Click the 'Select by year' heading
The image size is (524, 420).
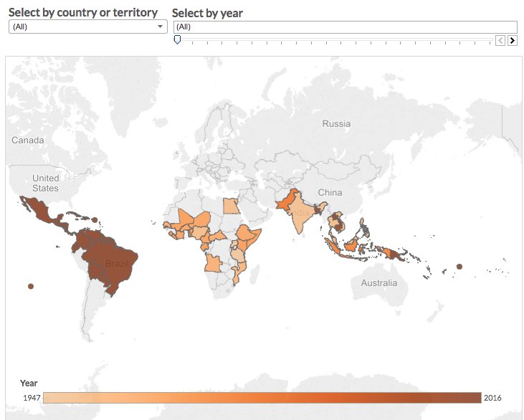click(x=208, y=13)
